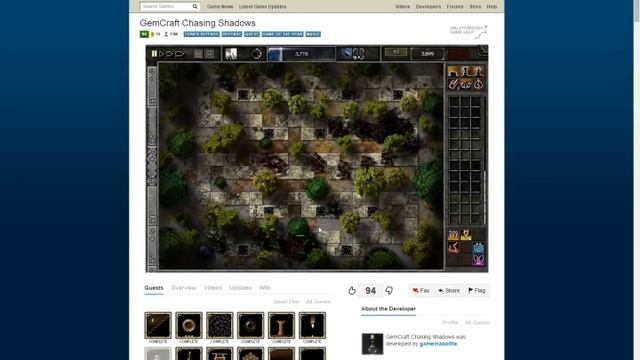
Task: Switch to the Updates tab
Action: pyautogui.click(x=240, y=288)
